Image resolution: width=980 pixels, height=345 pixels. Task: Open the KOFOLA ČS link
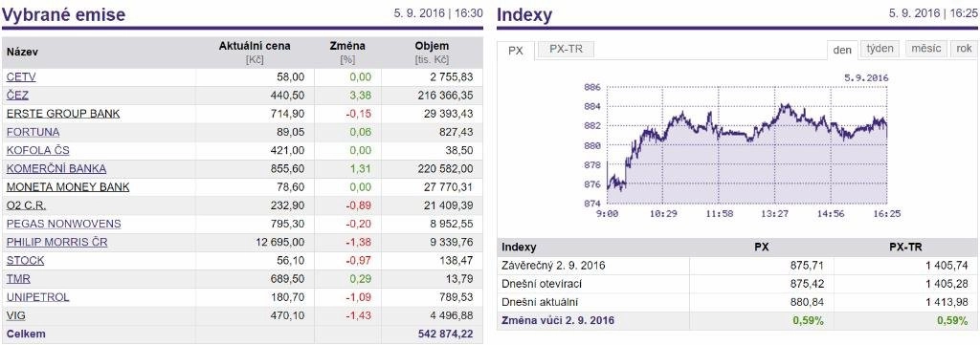pos(38,150)
